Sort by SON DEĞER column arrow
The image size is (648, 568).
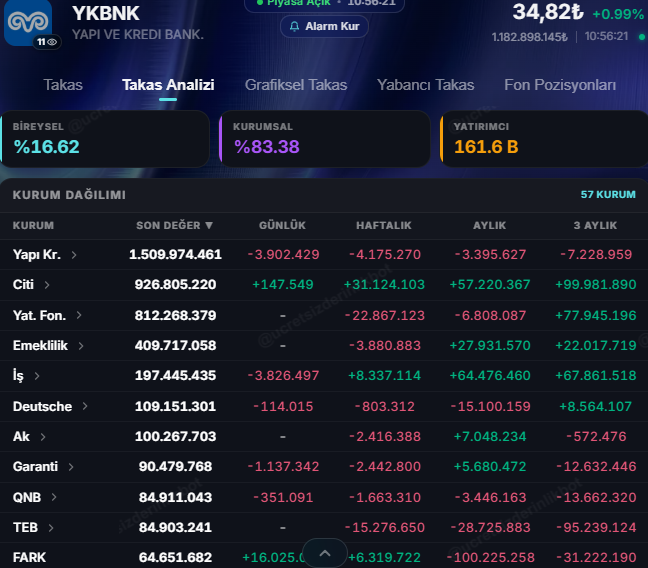tap(209, 225)
